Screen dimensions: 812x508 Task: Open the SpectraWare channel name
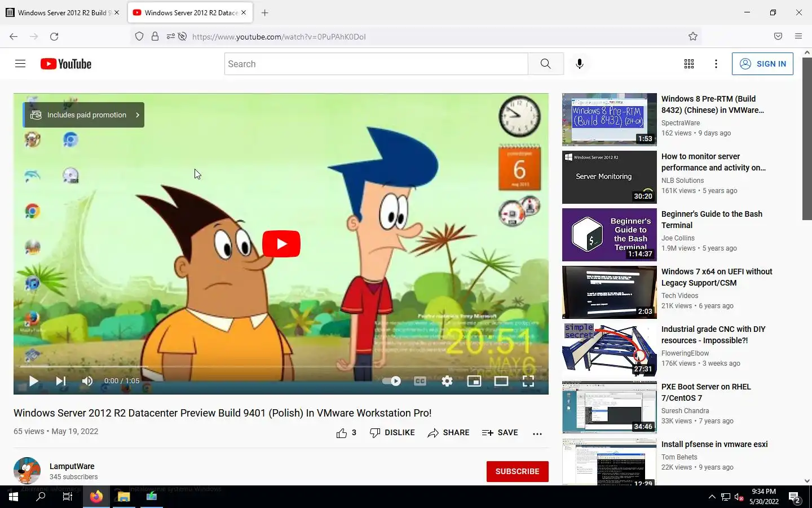(x=681, y=123)
